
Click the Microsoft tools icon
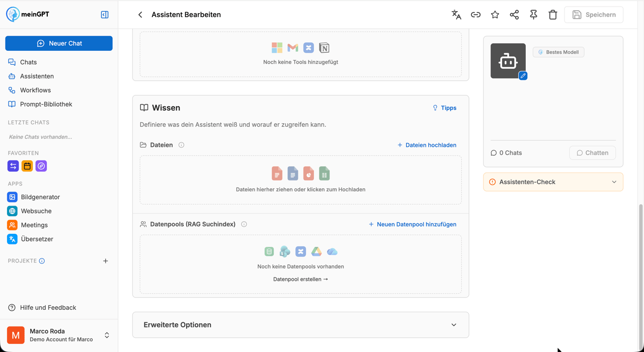pyautogui.click(x=277, y=48)
